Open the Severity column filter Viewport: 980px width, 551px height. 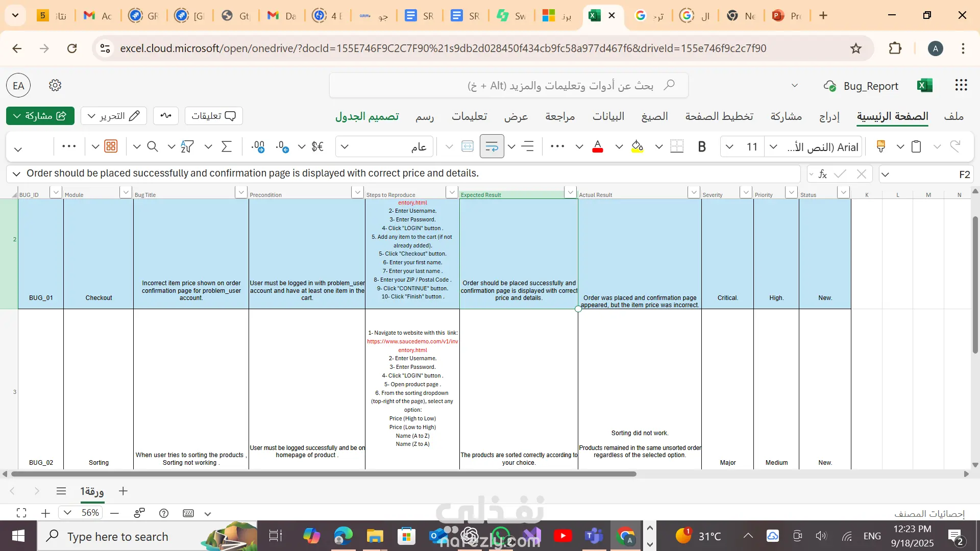coord(746,192)
